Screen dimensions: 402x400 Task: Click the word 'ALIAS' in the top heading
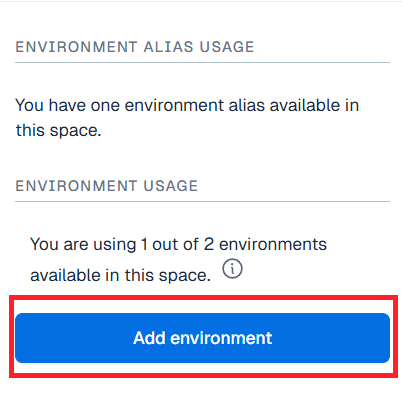168,47
